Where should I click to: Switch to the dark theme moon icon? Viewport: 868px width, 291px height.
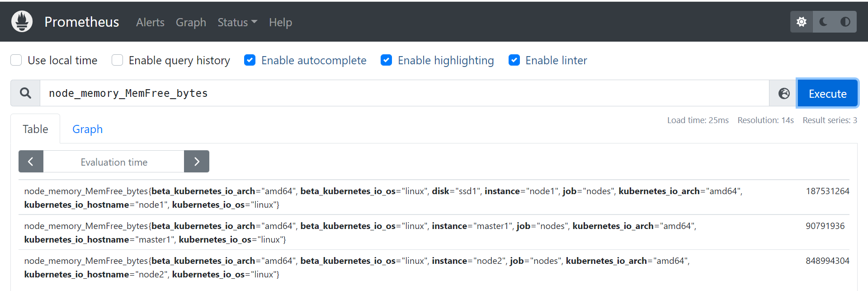click(x=823, y=22)
